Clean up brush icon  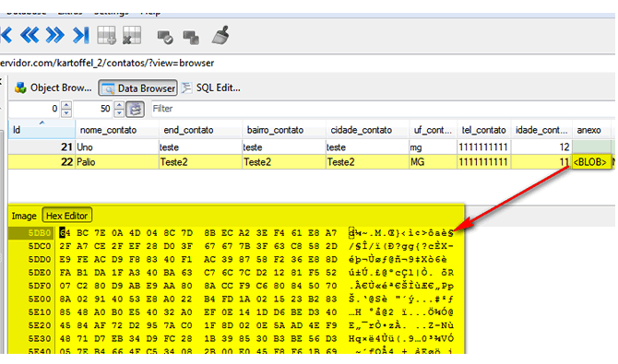pyautogui.click(x=221, y=35)
